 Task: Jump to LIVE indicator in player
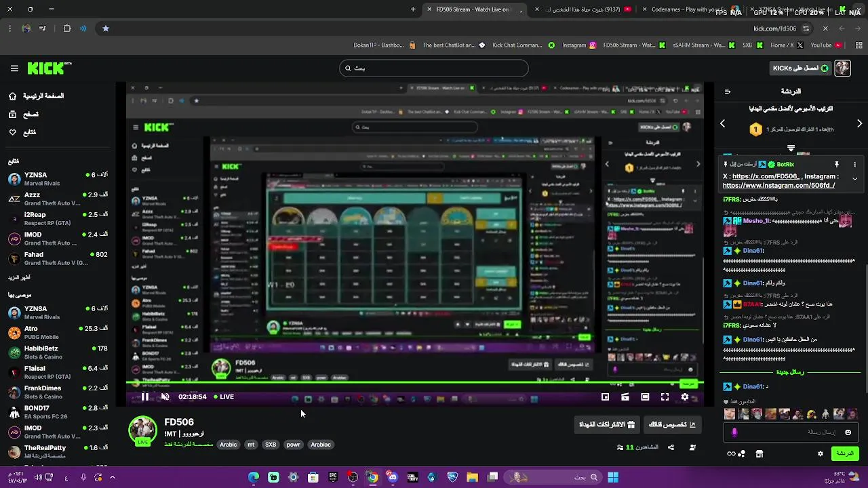click(x=224, y=397)
